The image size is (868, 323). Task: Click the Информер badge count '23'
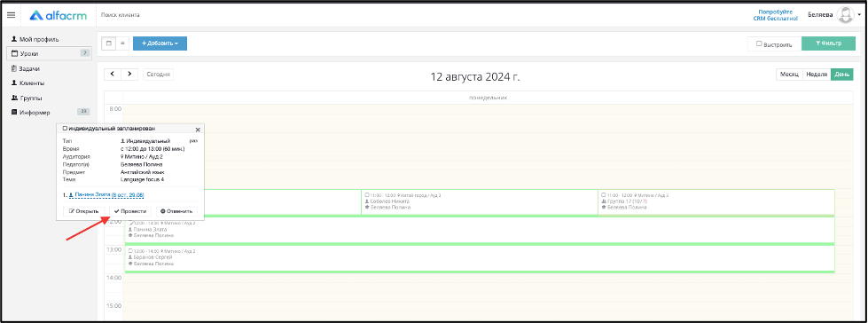pos(83,112)
